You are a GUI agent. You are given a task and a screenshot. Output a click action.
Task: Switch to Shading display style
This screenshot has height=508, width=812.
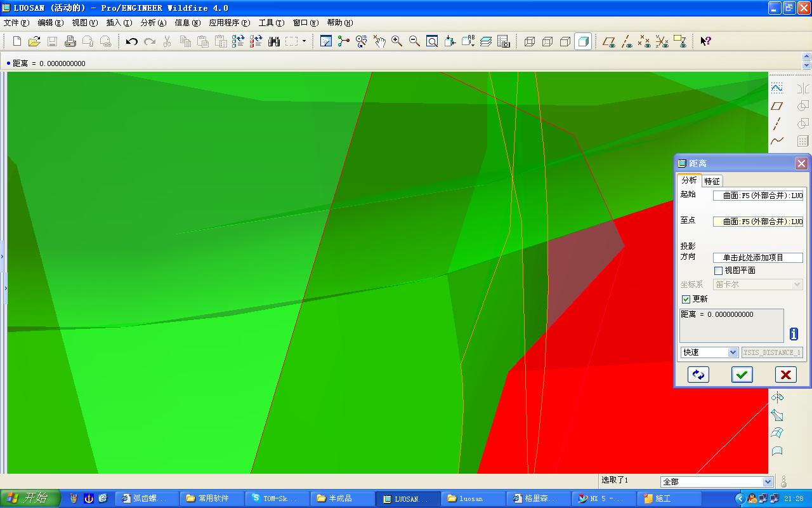point(583,41)
